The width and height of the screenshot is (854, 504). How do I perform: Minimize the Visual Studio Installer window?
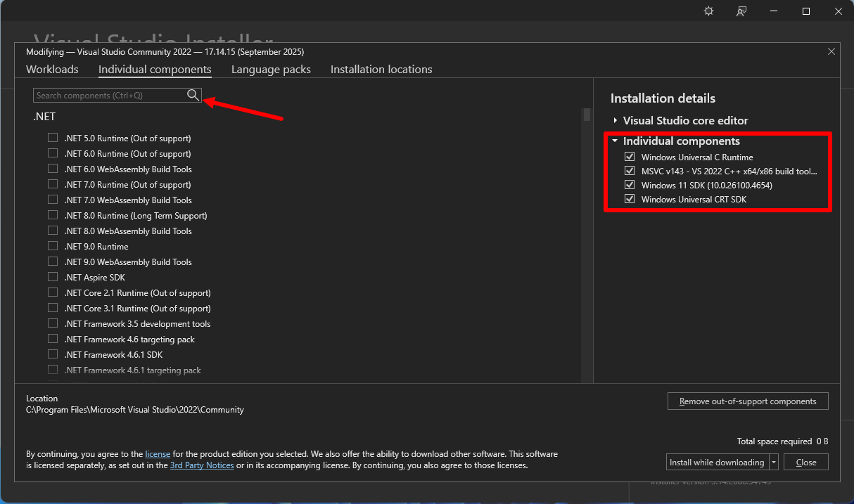[774, 11]
